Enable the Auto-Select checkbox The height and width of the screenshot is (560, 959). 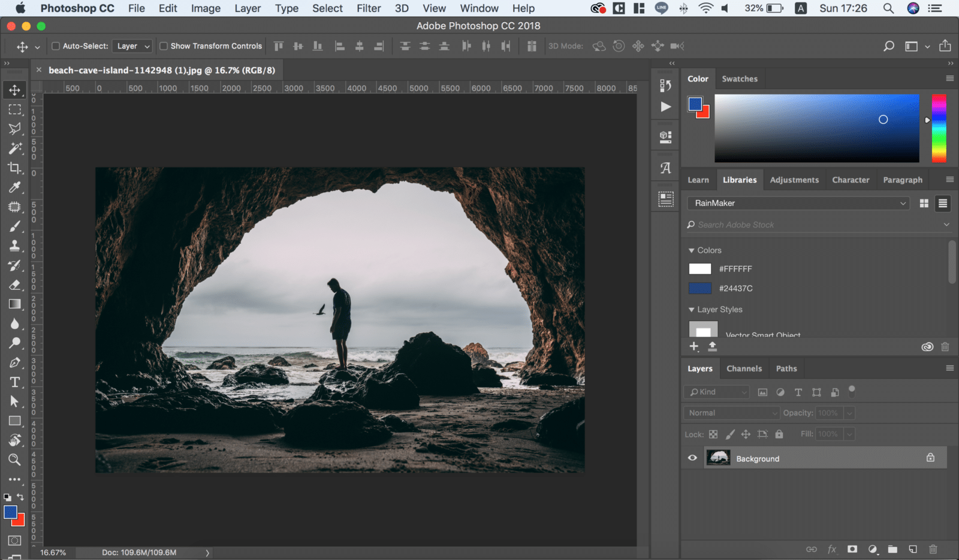56,46
